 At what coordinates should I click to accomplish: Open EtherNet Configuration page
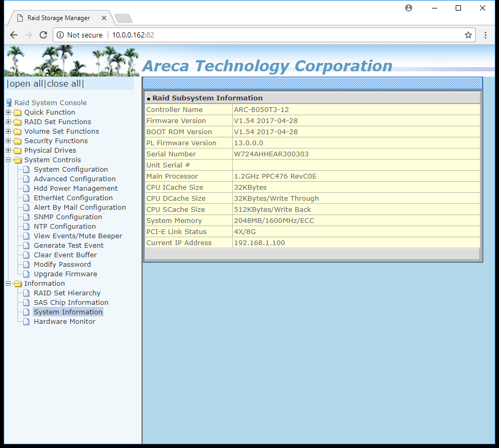73,198
